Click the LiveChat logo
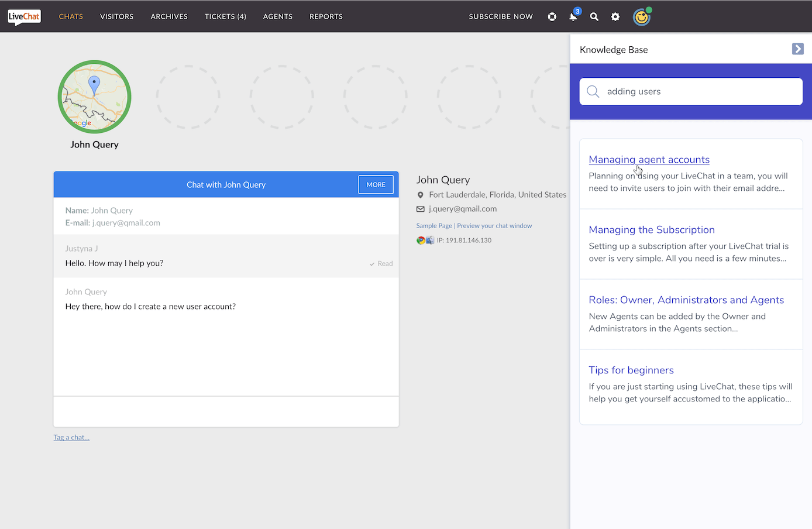 coord(24,17)
